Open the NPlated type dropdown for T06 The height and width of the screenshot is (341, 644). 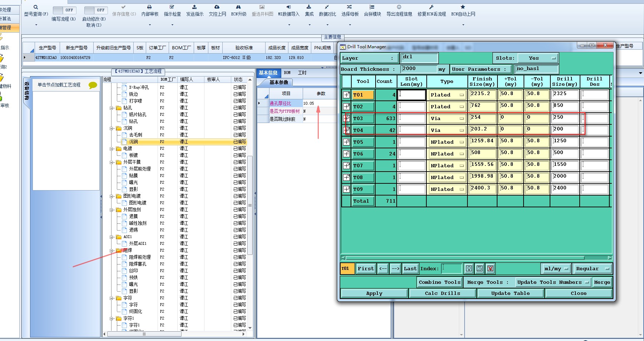click(447, 154)
